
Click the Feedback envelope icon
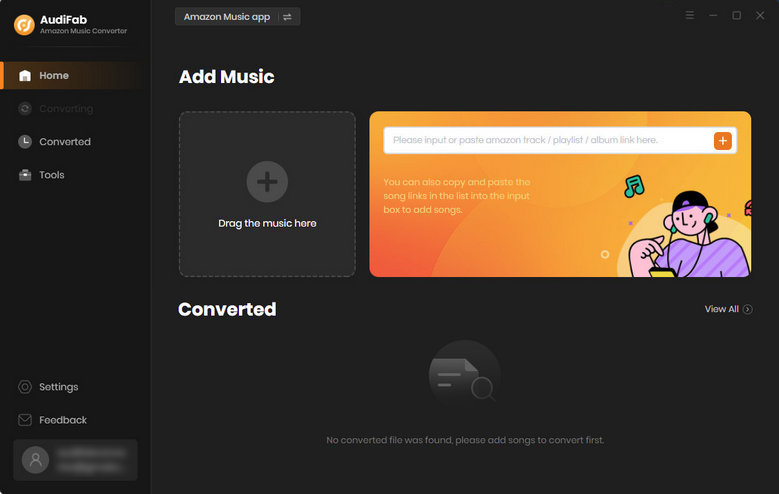(x=25, y=420)
